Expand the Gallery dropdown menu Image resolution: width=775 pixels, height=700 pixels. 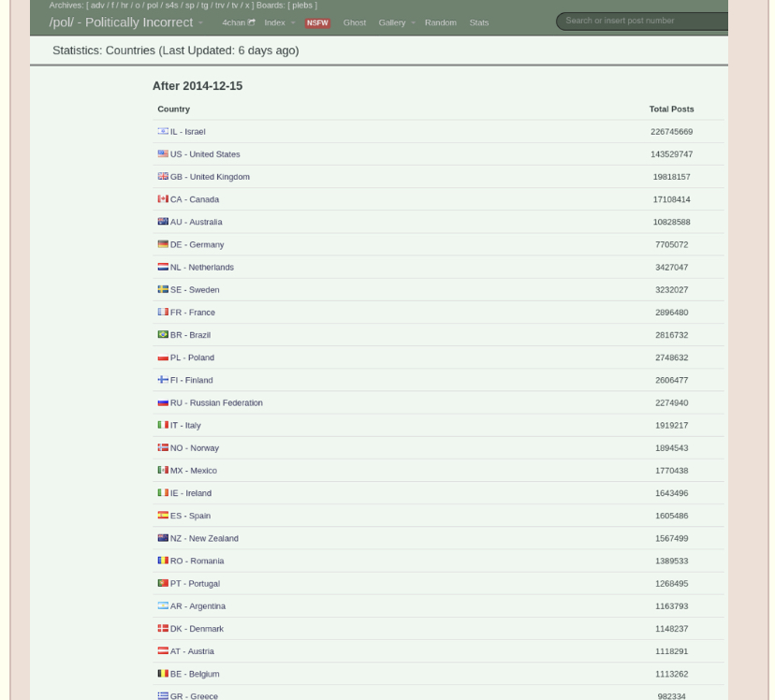(x=397, y=22)
